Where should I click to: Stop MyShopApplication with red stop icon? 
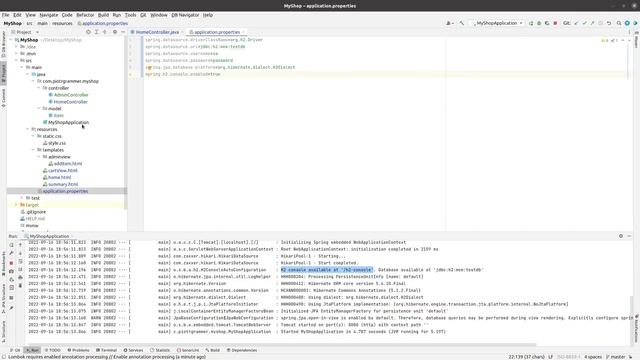555,23
